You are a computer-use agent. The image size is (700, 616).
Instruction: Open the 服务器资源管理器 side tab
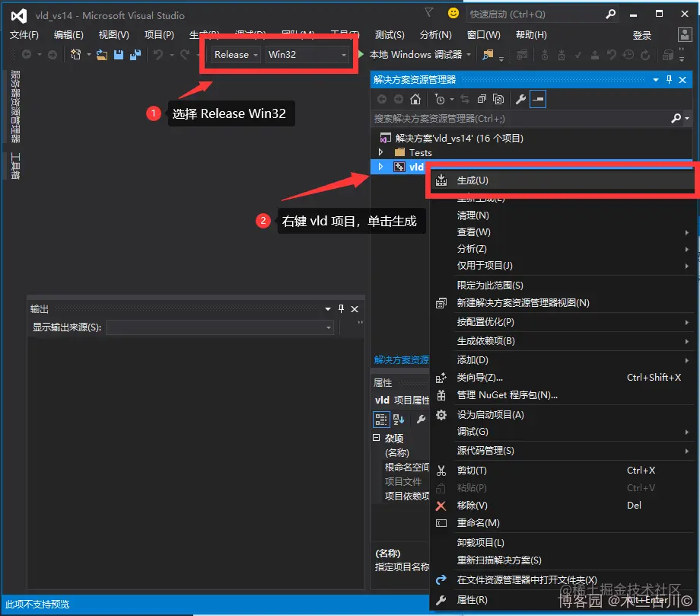(15, 107)
